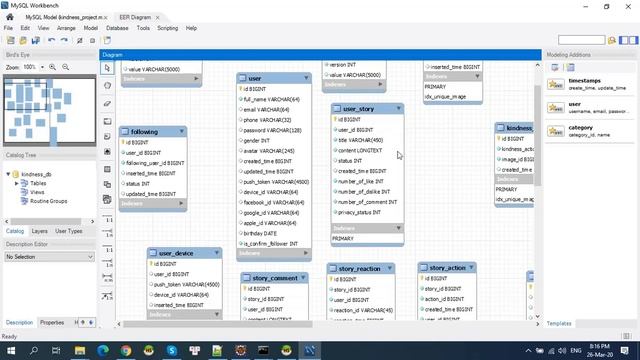Click the diagram horizontal scrollbar

click(218, 324)
